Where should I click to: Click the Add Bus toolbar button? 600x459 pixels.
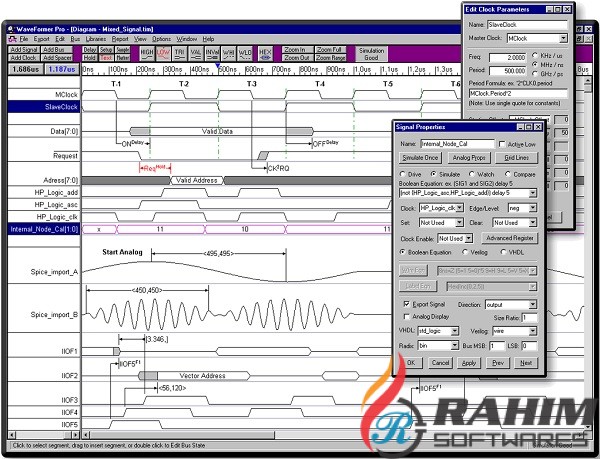point(57,50)
